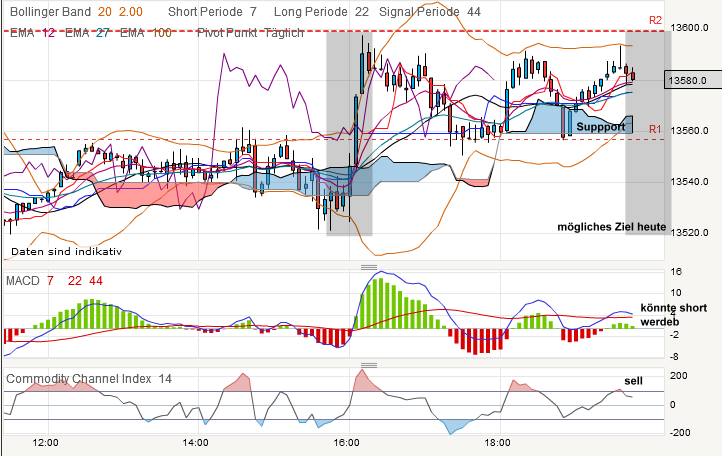The width and height of the screenshot is (722, 456).
Task: Click the 13600.0 price axis label
Action: click(x=689, y=28)
